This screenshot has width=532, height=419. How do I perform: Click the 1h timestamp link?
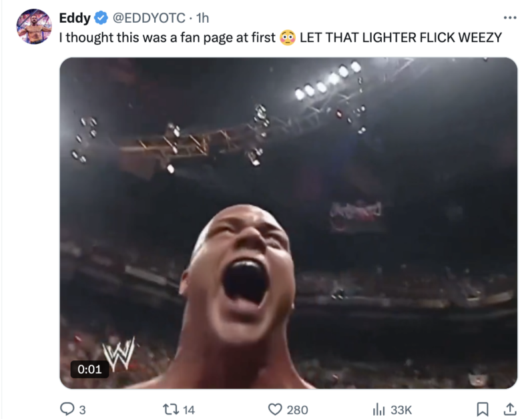[202, 17]
